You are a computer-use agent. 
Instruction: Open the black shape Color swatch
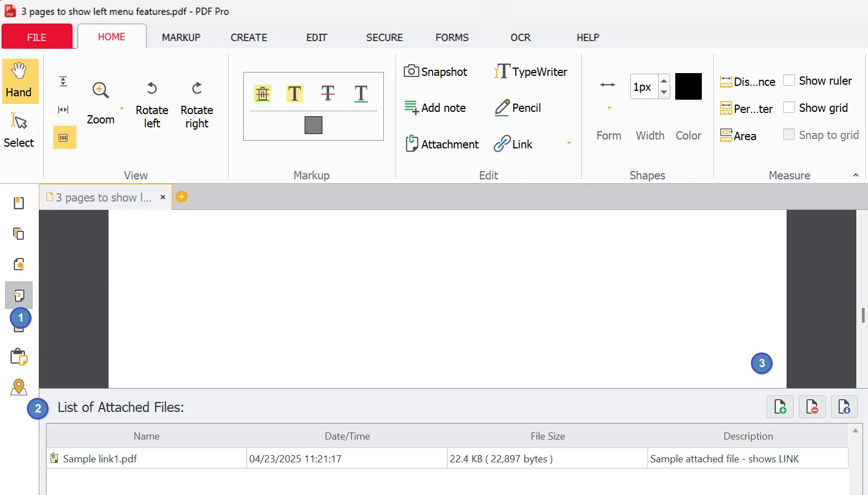pos(689,86)
